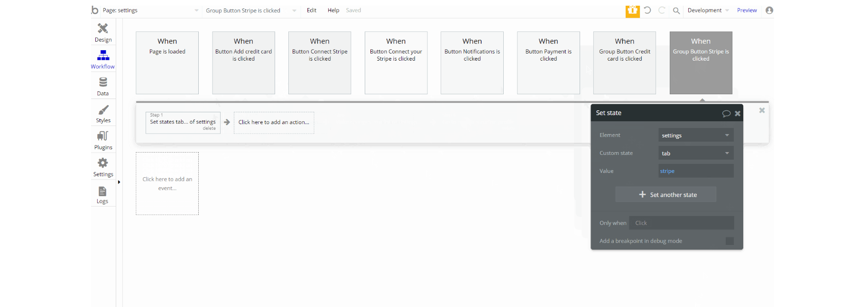Open the Help menu
This screenshot has height=307, width=868.
333,10
